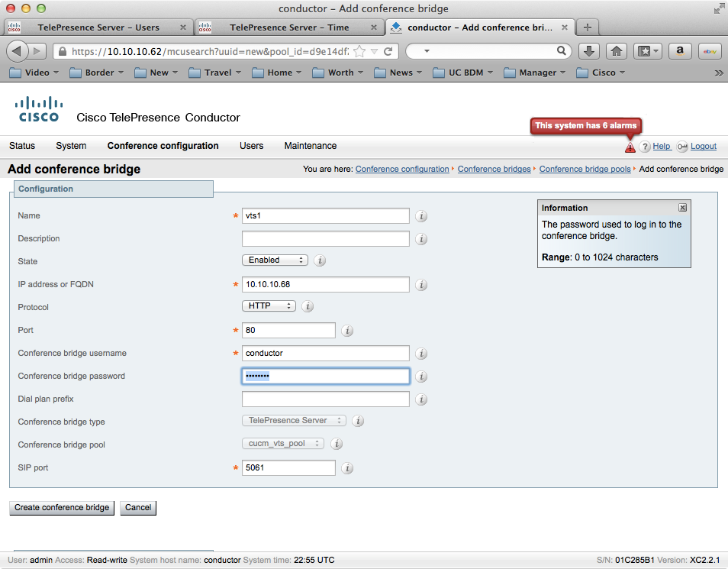Bookmark this page with the star icon
This screenshot has width=728, height=569.
359,51
